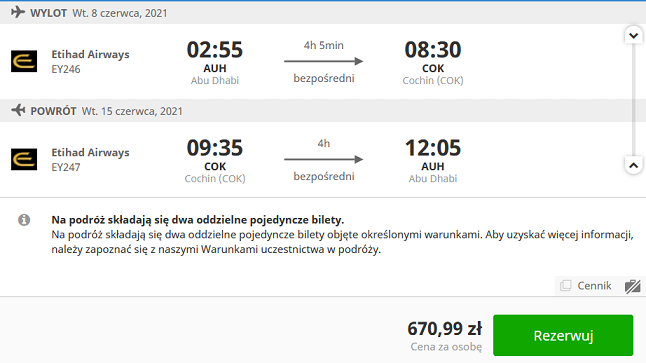Click the departure airplane icon beside WYLOT
646x363 pixels.
(x=18, y=12)
